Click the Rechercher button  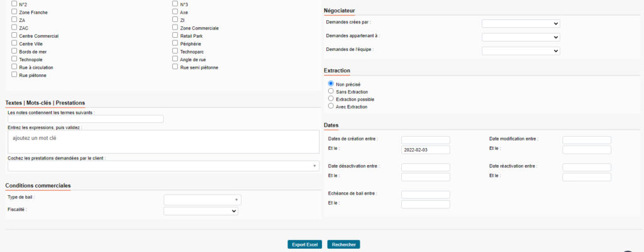[343, 244]
